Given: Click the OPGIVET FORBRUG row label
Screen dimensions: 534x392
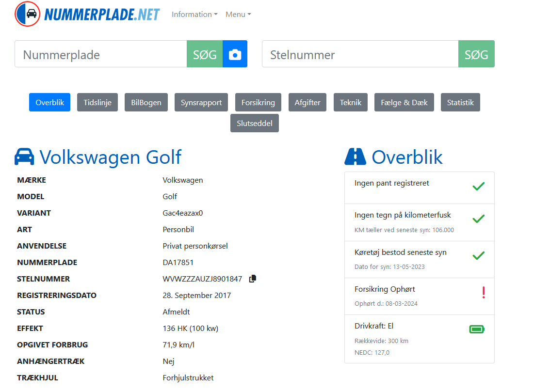Looking at the screenshot, I should [x=52, y=345].
